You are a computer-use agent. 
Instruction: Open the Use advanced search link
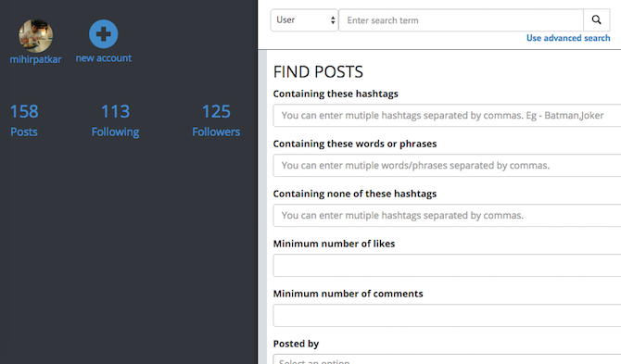pos(568,38)
